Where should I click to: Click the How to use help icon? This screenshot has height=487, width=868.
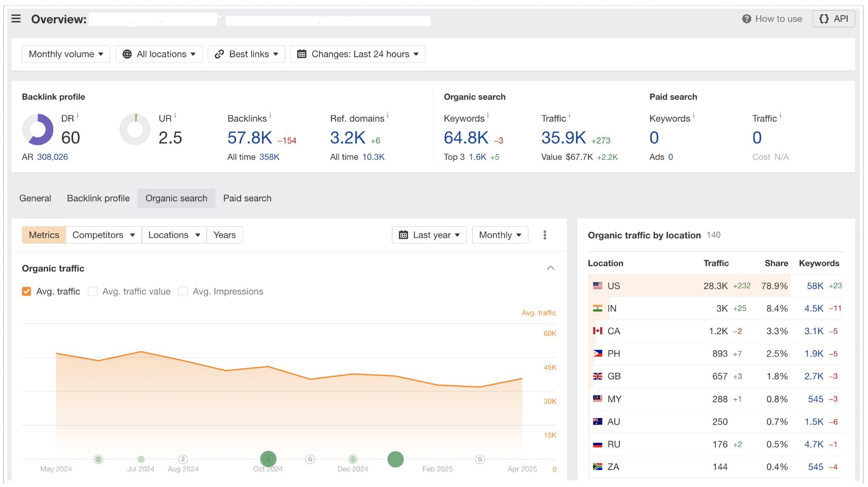click(x=746, y=19)
